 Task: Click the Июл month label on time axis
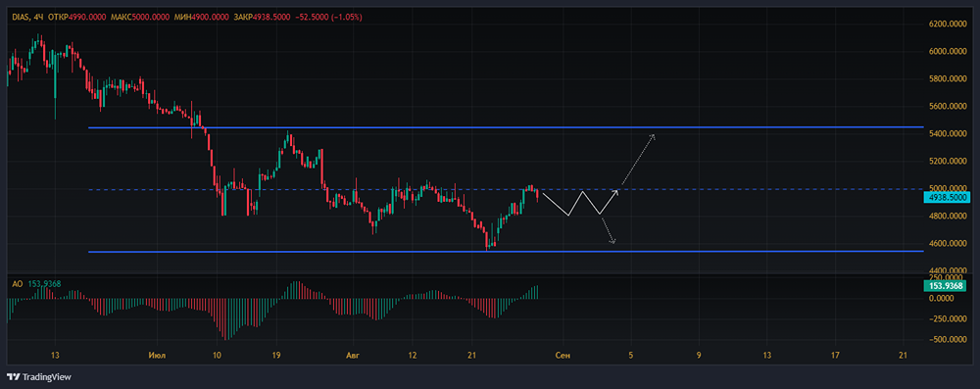click(x=157, y=356)
